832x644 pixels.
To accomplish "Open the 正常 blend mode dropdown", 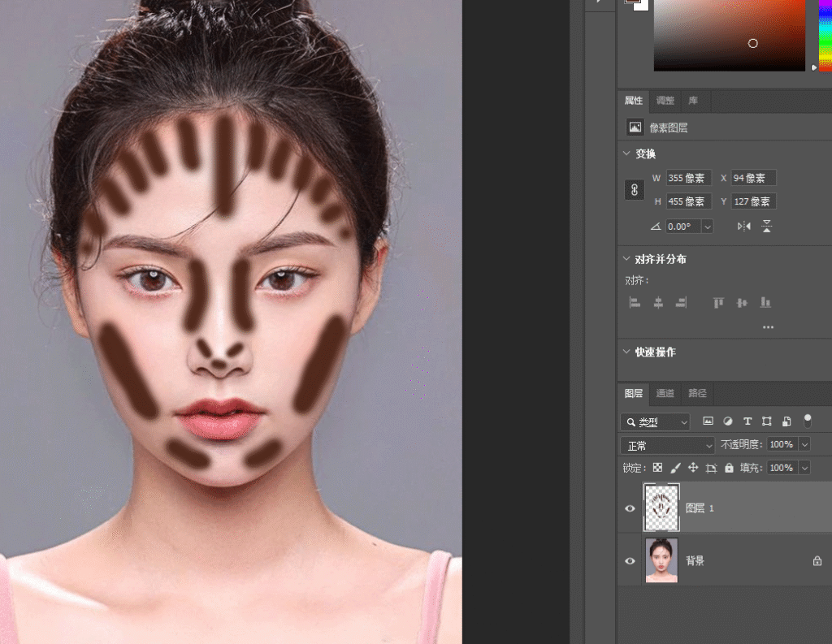I will click(667, 446).
